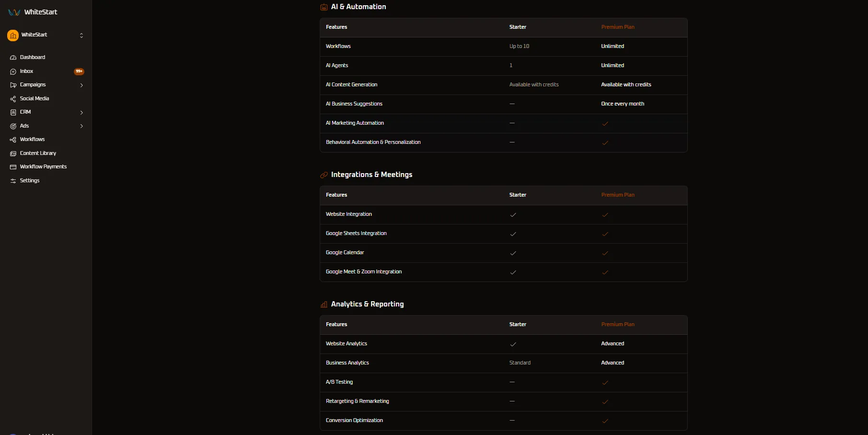Open the workspace switcher arrows
The width and height of the screenshot is (868, 435).
coord(81,35)
